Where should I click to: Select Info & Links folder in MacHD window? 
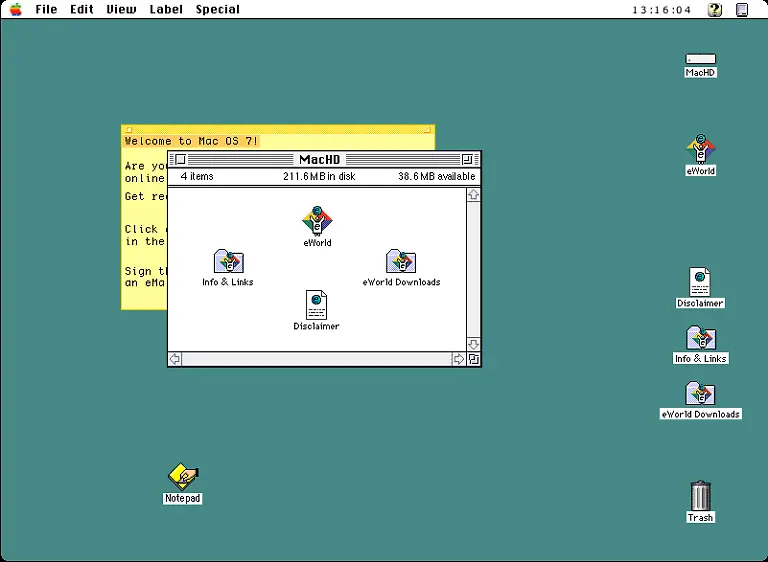229,261
